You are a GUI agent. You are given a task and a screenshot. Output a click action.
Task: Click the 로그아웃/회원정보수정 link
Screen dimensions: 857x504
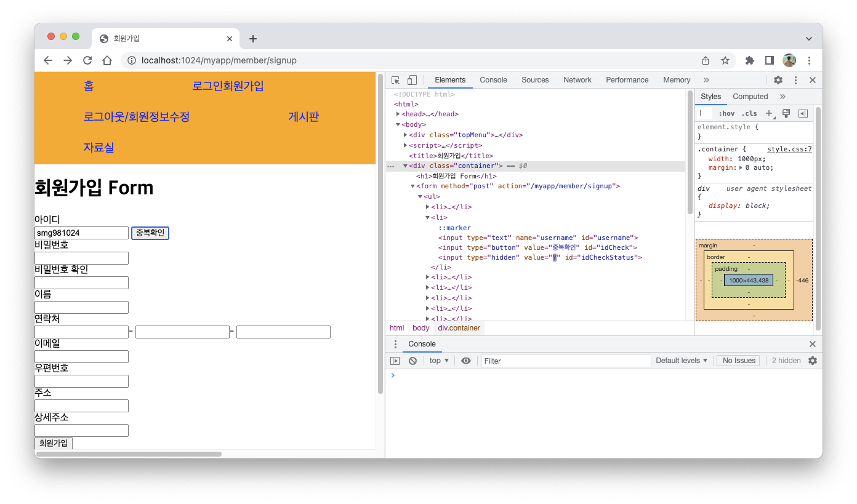(x=137, y=117)
